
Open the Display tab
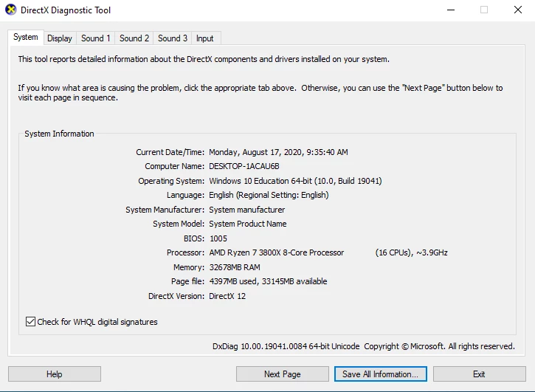[60, 38]
